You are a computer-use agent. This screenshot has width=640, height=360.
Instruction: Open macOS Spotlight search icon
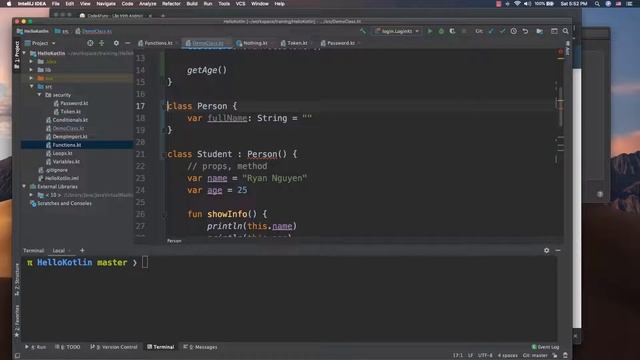597,4
